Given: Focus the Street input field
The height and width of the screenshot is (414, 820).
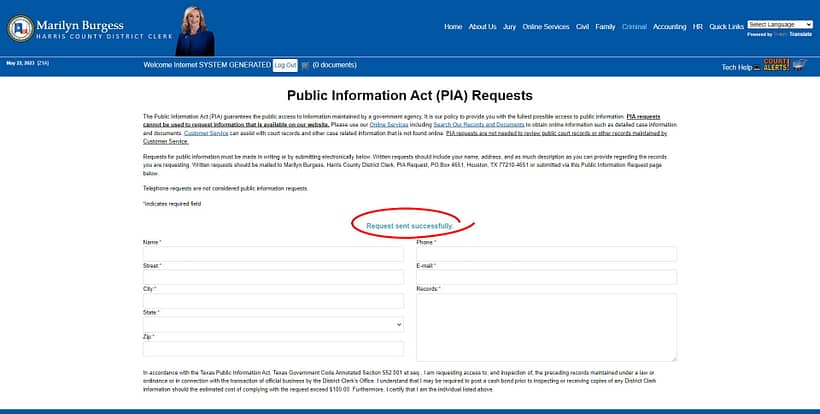Looking at the screenshot, I should point(273,278).
